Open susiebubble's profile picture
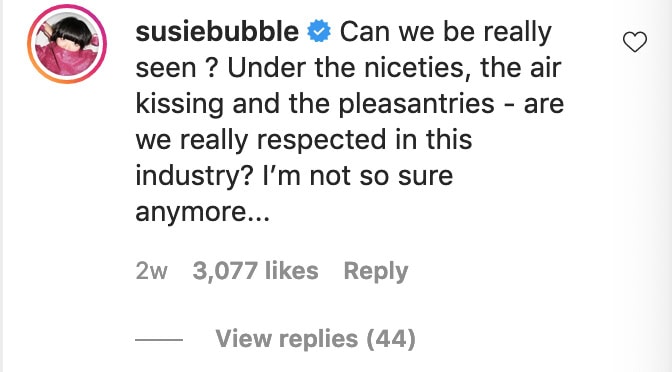The width and height of the screenshot is (672, 372). (x=67, y=44)
